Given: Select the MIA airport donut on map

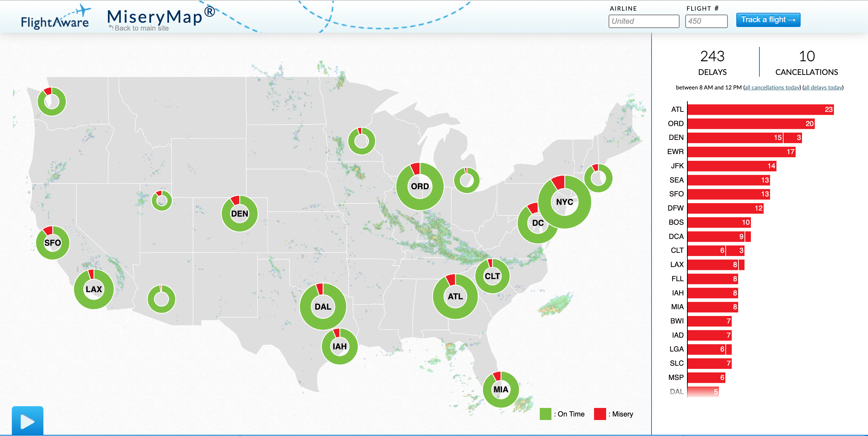Looking at the screenshot, I should tap(501, 389).
